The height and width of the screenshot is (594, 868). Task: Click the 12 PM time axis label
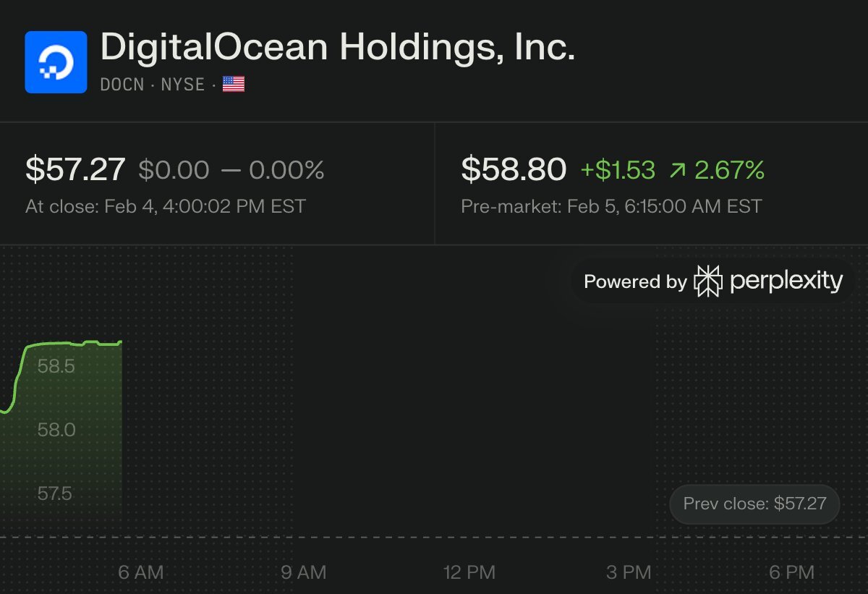(469, 572)
